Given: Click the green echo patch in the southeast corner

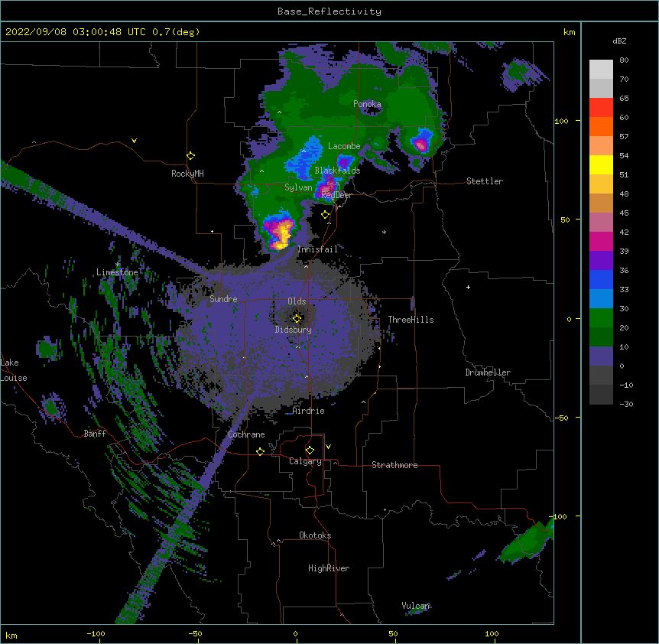Looking at the screenshot, I should coord(526,542).
